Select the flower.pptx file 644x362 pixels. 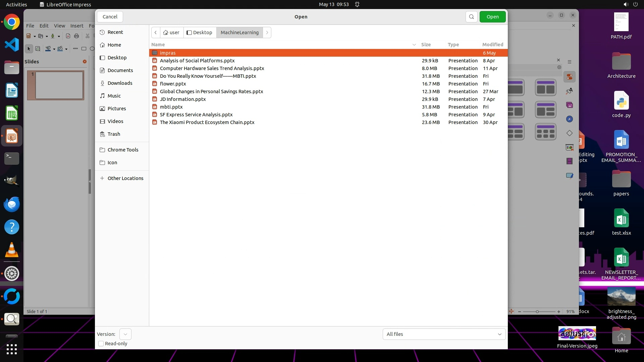[x=173, y=84]
